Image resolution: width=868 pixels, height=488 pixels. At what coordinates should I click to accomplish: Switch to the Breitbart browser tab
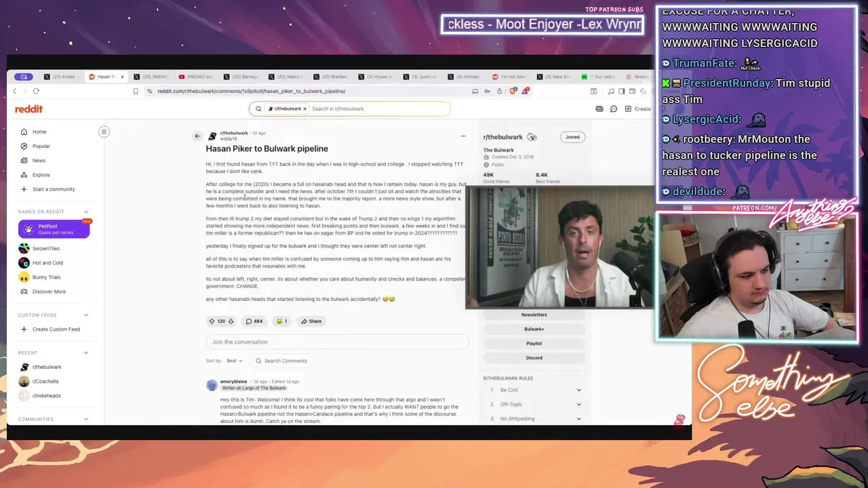pos(332,77)
